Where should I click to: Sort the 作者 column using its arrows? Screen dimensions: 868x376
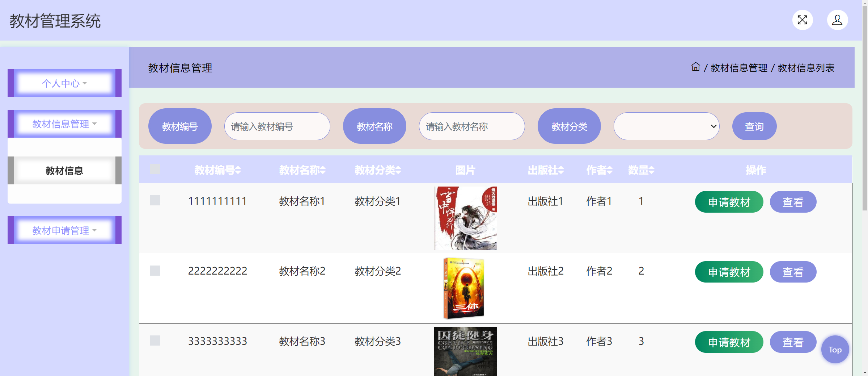[x=610, y=170]
